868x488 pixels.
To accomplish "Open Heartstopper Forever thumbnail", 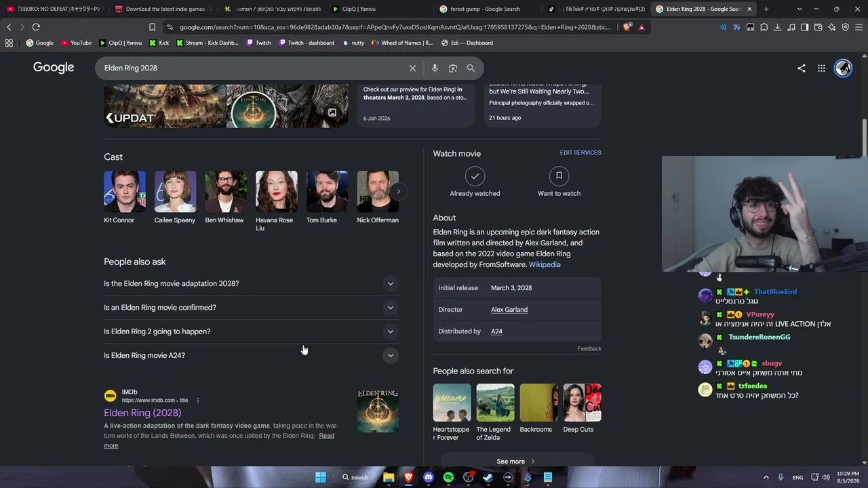I will click(x=452, y=403).
